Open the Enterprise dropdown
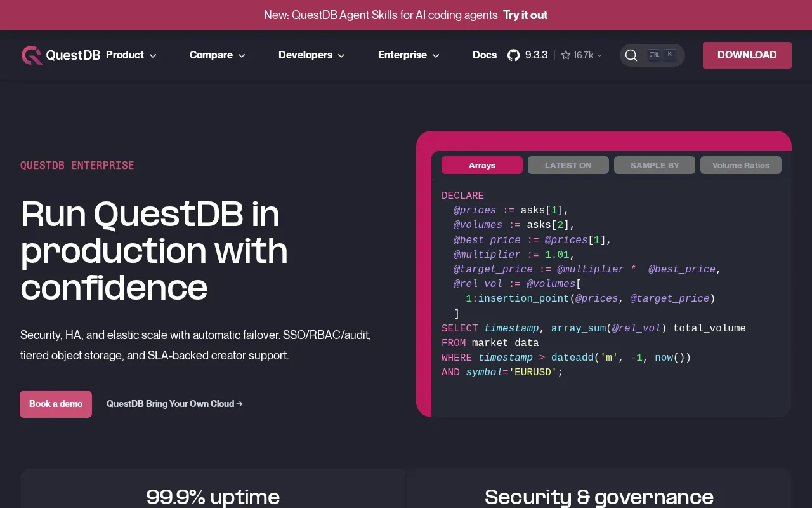Screen dimensions: 812x508 tap(409, 55)
